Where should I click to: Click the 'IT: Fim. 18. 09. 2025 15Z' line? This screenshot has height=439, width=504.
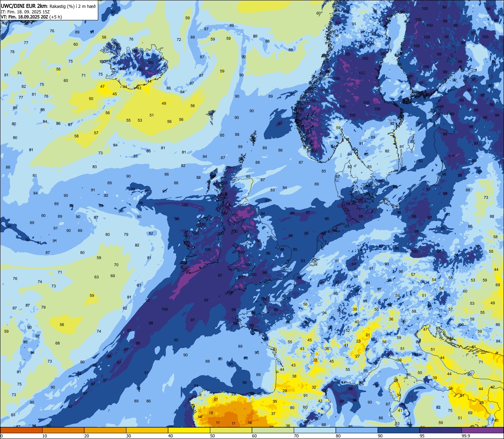tap(25, 12)
